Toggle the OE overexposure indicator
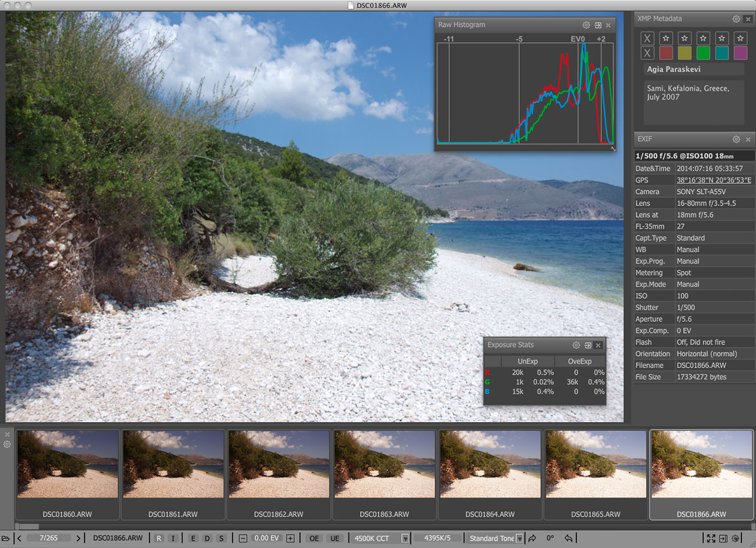The height and width of the screenshot is (548, 756). coord(313,539)
